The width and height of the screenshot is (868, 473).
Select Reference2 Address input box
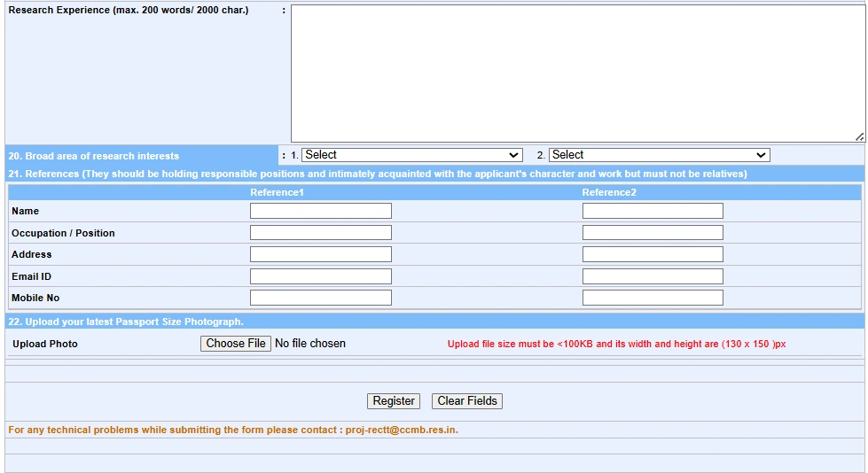(653, 254)
